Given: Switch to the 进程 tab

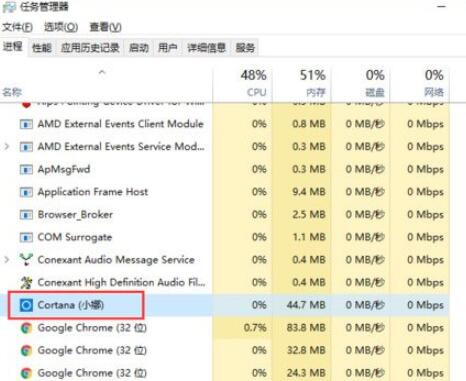Looking at the screenshot, I should [x=13, y=47].
